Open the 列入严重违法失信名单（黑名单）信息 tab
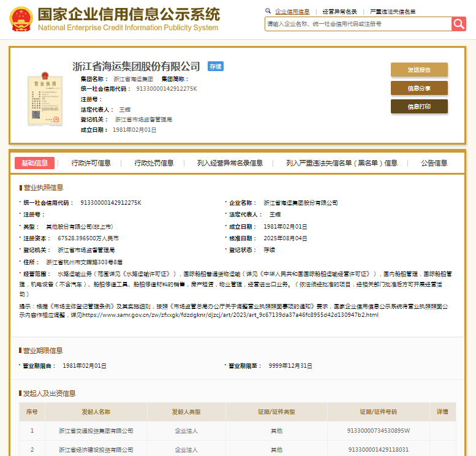Image resolution: width=476 pixels, height=456 pixels. coord(341,163)
